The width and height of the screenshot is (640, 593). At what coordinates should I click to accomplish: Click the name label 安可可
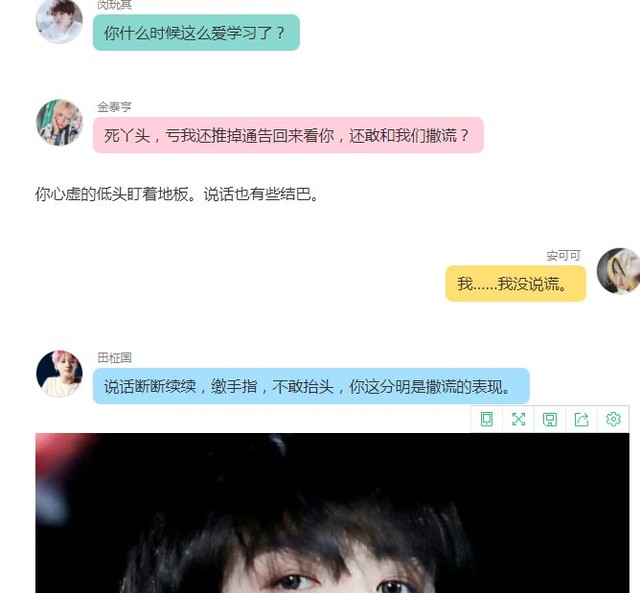(x=563, y=256)
